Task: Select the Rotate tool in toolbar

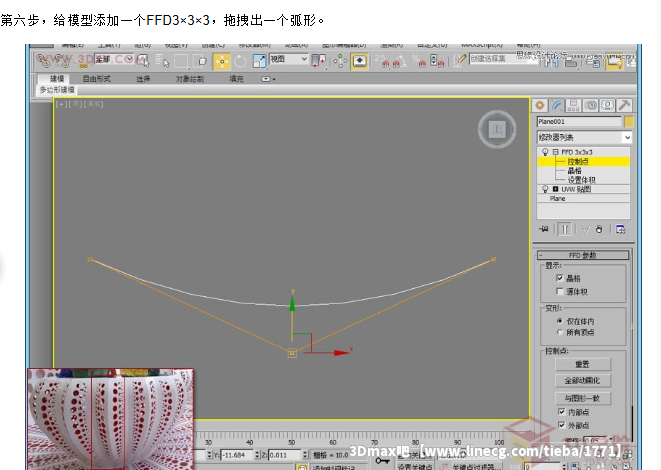Action: pos(240,61)
